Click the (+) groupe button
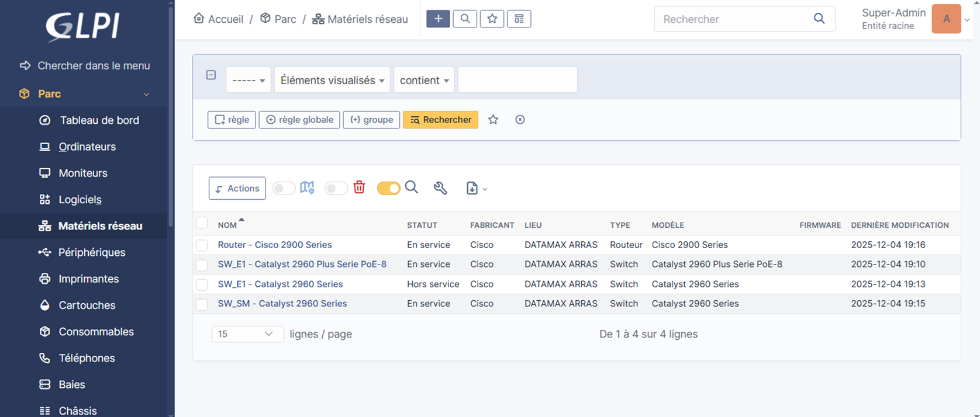The height and width of the screenshot is (417, 980). [x=371, y=120]
